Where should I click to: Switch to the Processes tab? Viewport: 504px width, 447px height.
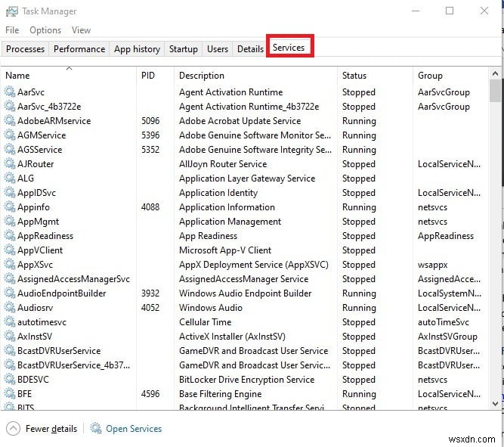tap(26, 49)
